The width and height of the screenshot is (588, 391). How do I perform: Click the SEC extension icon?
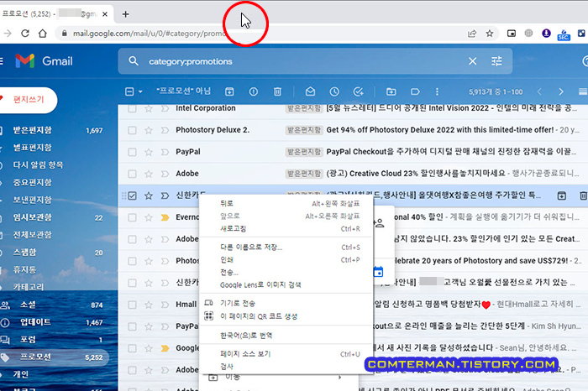click(x=564, y=34)
